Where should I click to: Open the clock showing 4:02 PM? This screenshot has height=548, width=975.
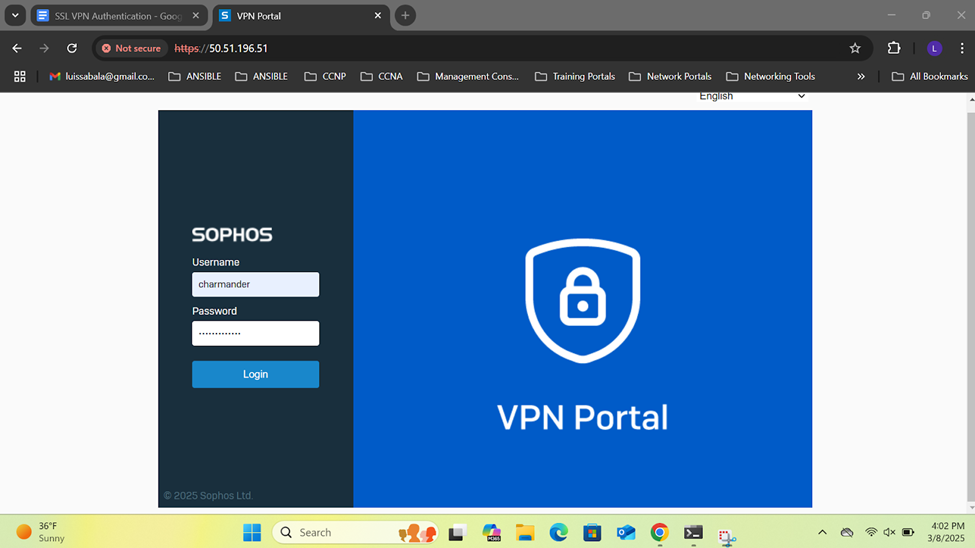pos(946,532)
